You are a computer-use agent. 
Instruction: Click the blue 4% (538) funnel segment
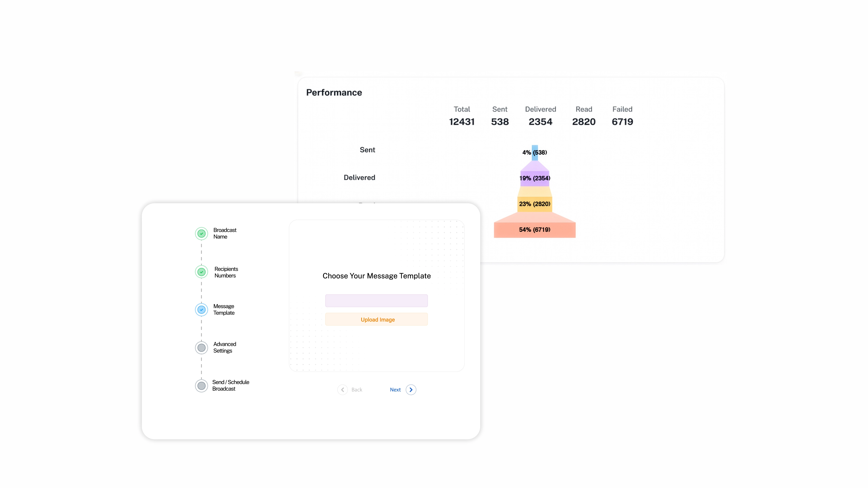[x=535, y=152]
